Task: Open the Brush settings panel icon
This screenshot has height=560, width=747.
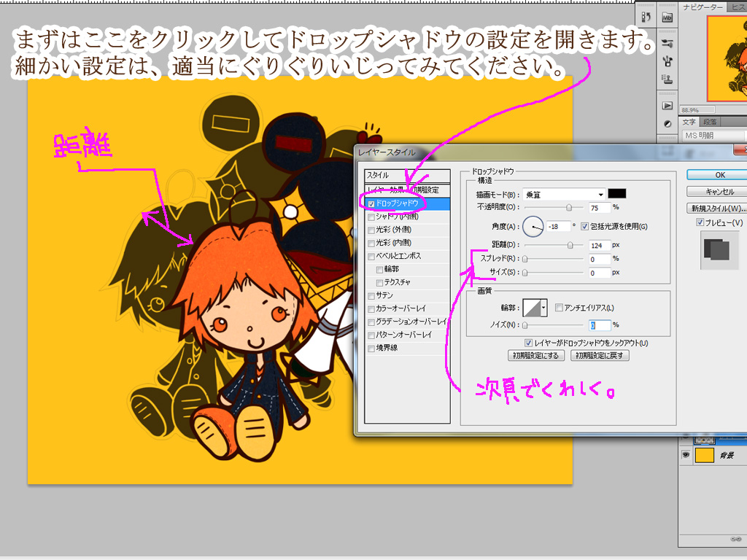Action: click(x=667, y=43)
